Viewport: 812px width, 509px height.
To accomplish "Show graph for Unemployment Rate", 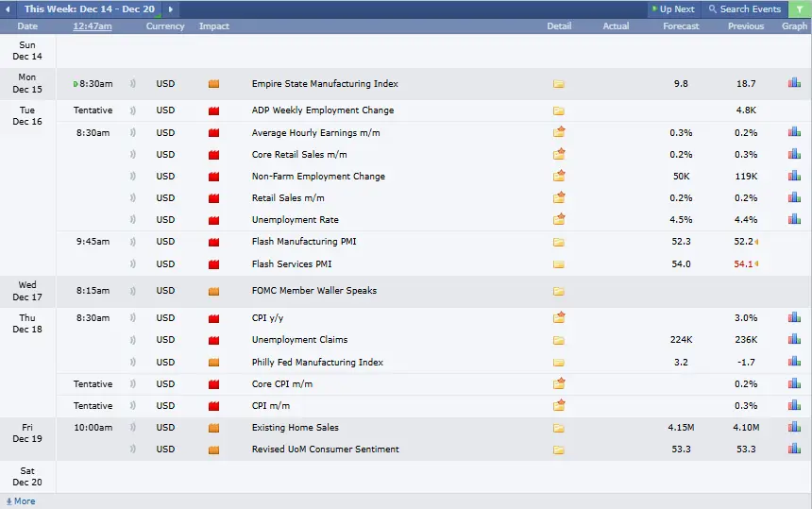I will tap(794, 218).
